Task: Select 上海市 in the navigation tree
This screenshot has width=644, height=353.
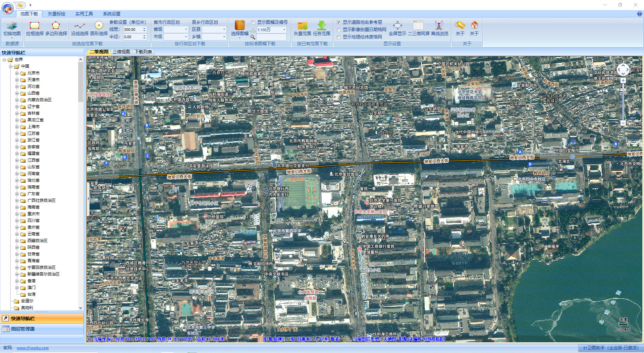Action: point(34,127)
